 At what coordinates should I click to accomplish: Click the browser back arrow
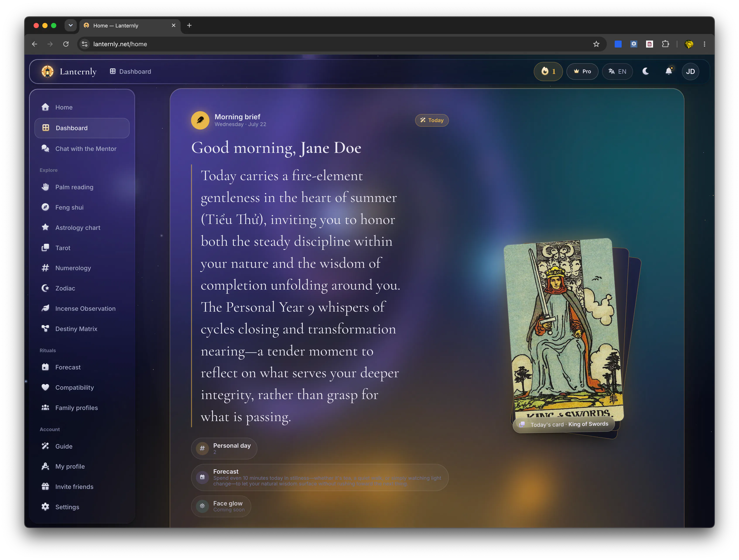[34, 44]
